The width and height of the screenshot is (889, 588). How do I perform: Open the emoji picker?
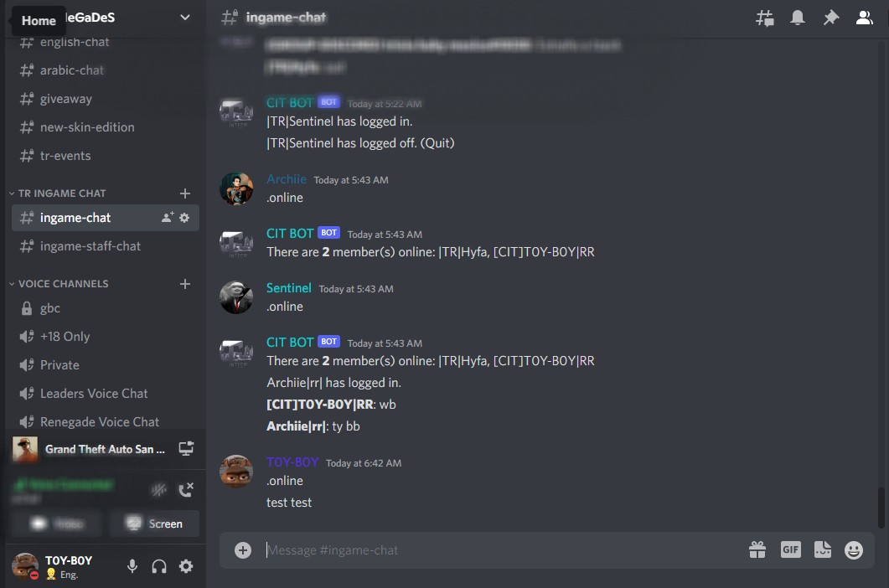pos(853,549)
